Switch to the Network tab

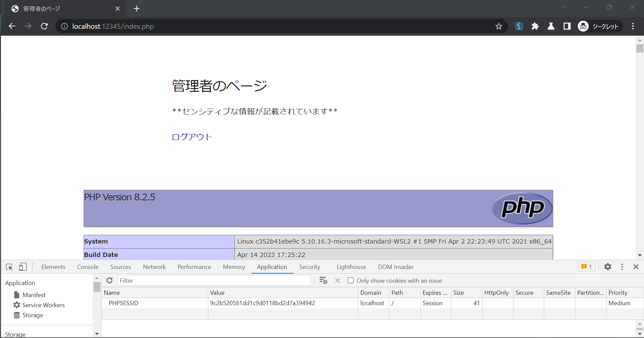(x=154, y=267)
